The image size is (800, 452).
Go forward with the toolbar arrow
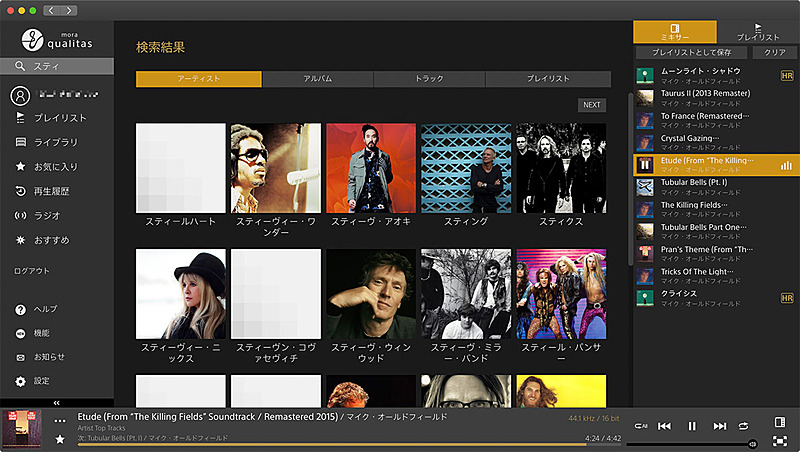(69, 10)
